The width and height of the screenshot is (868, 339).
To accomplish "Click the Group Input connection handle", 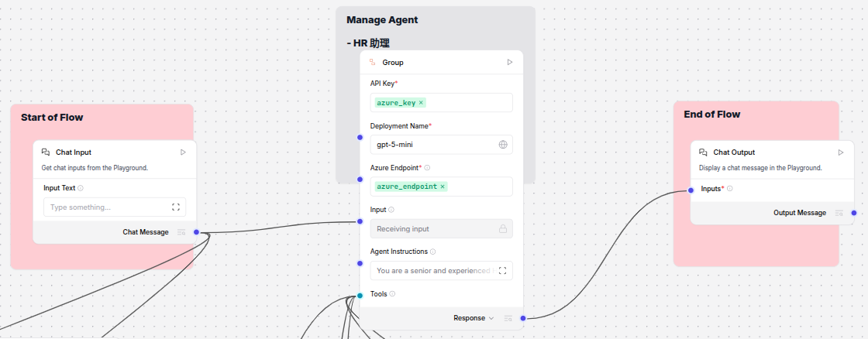I will click(360, 221).
